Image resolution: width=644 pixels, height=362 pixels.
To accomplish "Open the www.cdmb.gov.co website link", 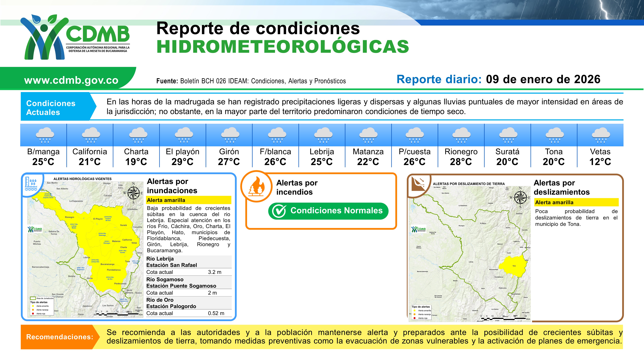I will point(71,80).
